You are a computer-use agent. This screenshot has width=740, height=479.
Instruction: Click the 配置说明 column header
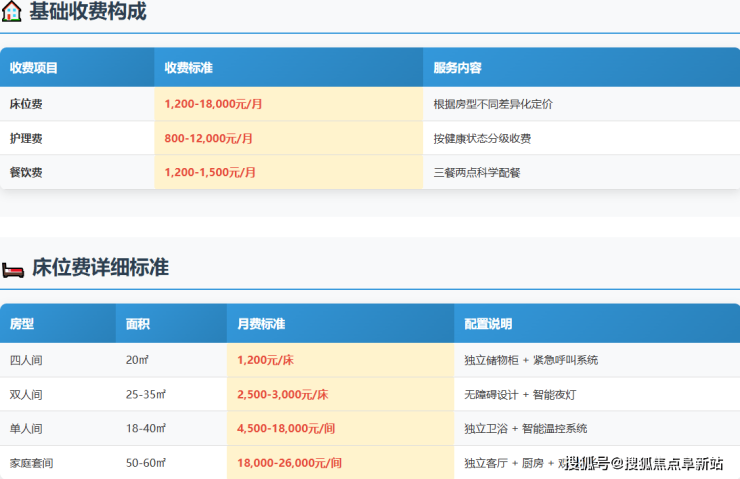pyautogui.click(x=488, y=324)
